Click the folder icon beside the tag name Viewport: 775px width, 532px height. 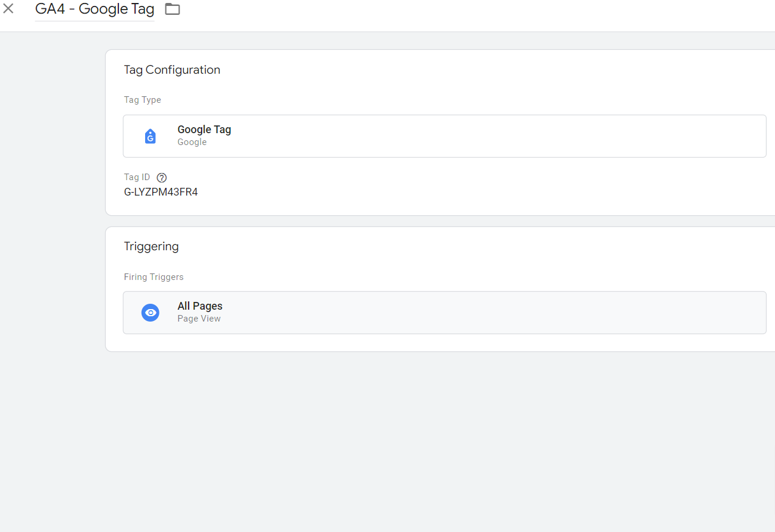tap(172, 9)
